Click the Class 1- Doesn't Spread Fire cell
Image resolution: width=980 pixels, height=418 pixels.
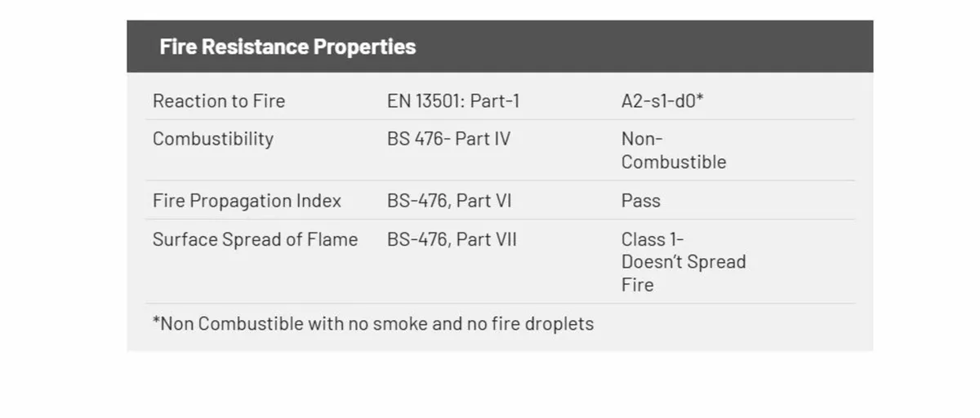[x=684, y=262]
